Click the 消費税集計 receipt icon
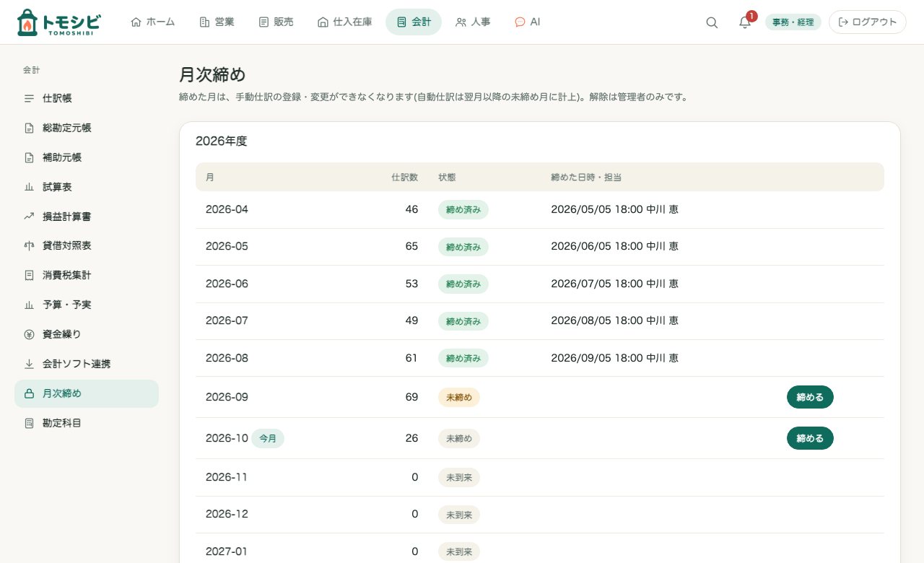The width and height of the screenshot is (924, 563). coord(30,275)
